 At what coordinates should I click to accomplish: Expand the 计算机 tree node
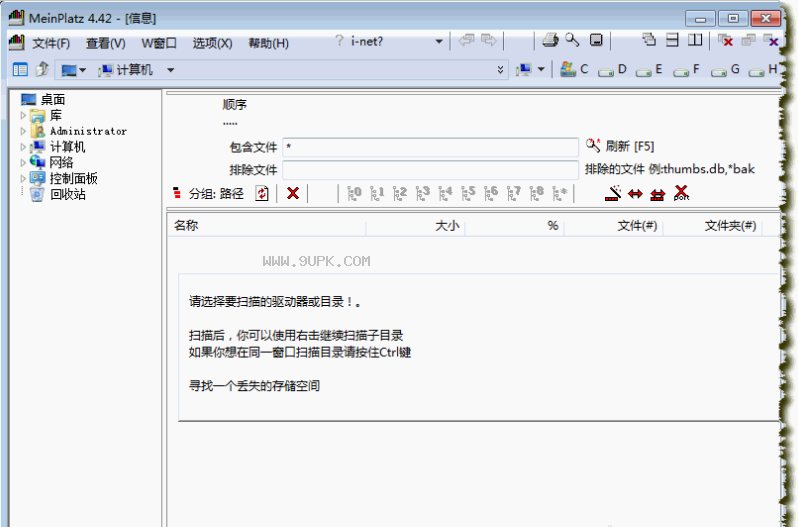click(x=23, y=147)
